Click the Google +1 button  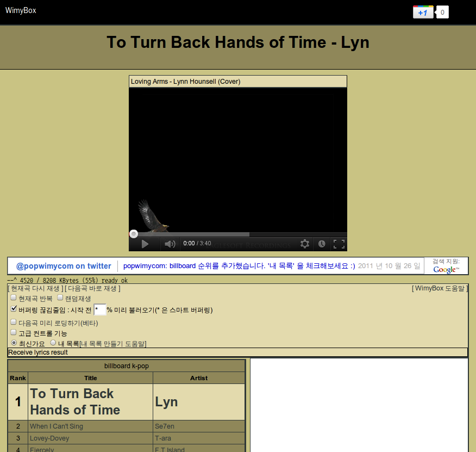coord(423,12)
